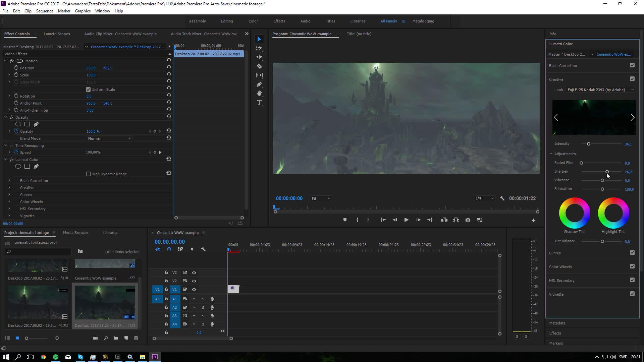Click the Delete trash icon in Project panel
The height and width of the screenshot is (362, 644).
click(x=136, y=338)
